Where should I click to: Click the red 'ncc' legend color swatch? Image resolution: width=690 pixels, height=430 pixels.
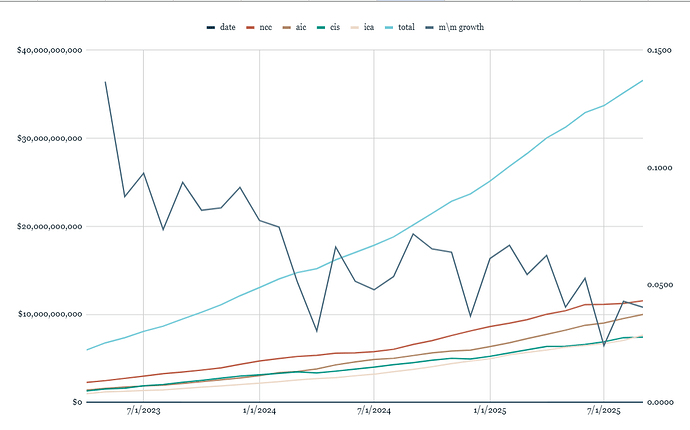pyautogui.click(x=251, y=27)
